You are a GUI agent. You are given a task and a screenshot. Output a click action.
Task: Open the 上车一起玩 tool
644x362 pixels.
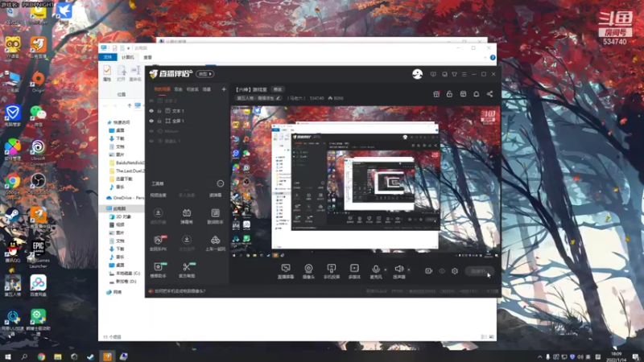pos(215,243)
